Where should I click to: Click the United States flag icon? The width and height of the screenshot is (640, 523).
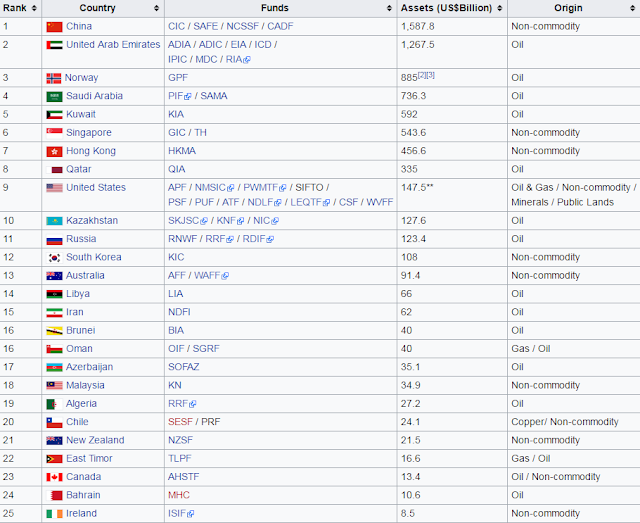(x=54, y=188)
